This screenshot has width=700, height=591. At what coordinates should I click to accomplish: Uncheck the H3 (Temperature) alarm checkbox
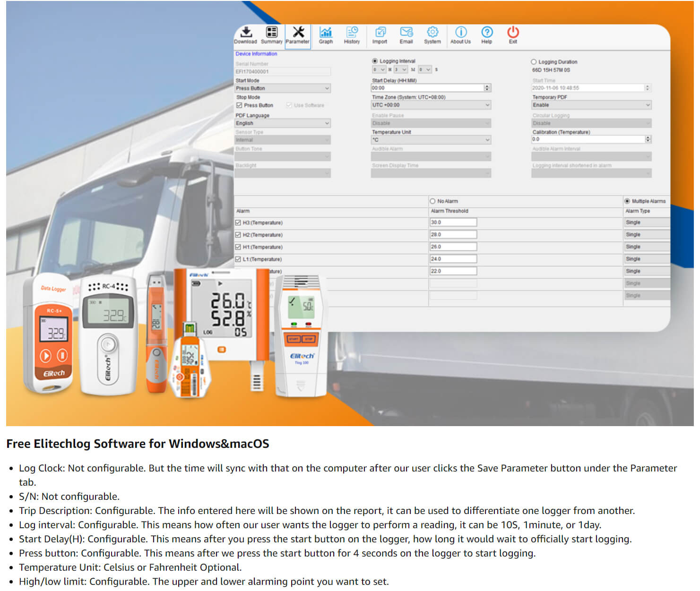tap(239, 223)
